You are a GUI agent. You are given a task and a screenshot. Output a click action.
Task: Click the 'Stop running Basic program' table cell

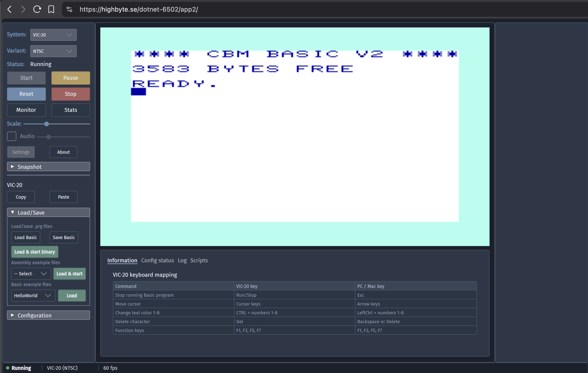[x=173, y=295]
